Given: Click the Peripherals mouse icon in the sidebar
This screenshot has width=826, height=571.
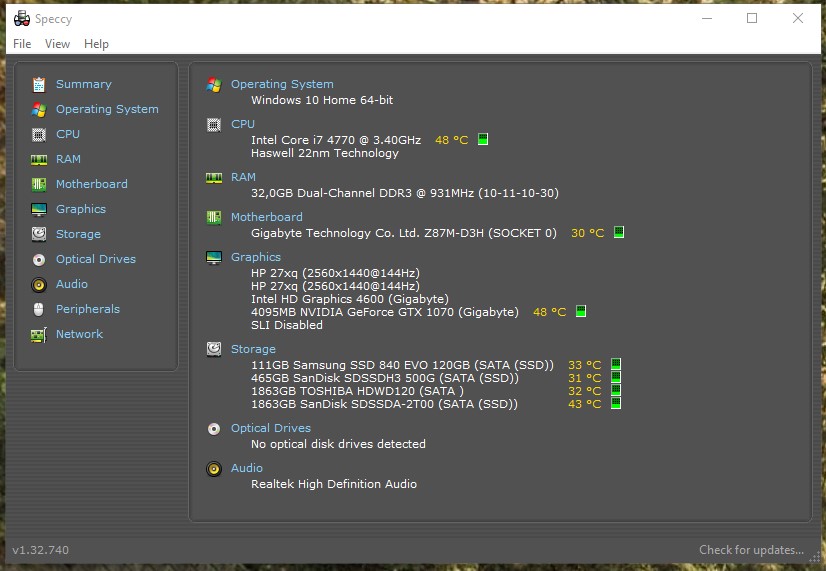Looking at the screenshot, I should [x=38, y=309].
